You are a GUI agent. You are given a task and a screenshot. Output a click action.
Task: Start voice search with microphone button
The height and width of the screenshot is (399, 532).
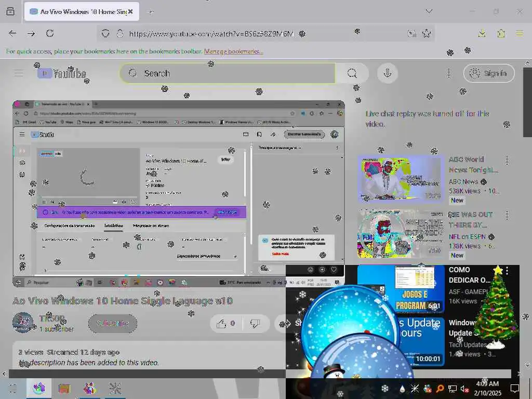388,73
